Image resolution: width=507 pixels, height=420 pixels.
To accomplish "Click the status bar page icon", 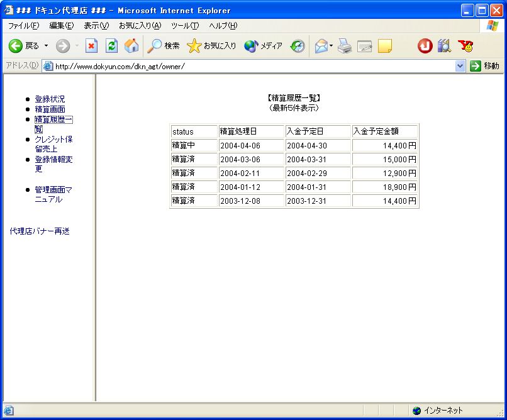I will (x=8, y=411).
